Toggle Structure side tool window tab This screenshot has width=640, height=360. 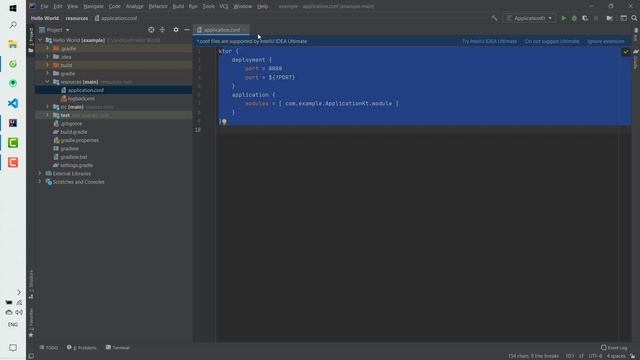(31, 284)
